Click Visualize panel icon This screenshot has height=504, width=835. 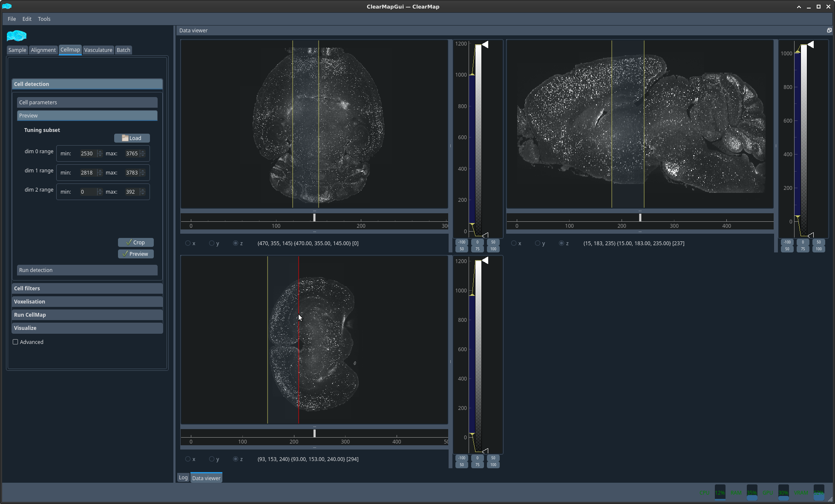pyautogui.click(x=86, y=328)
